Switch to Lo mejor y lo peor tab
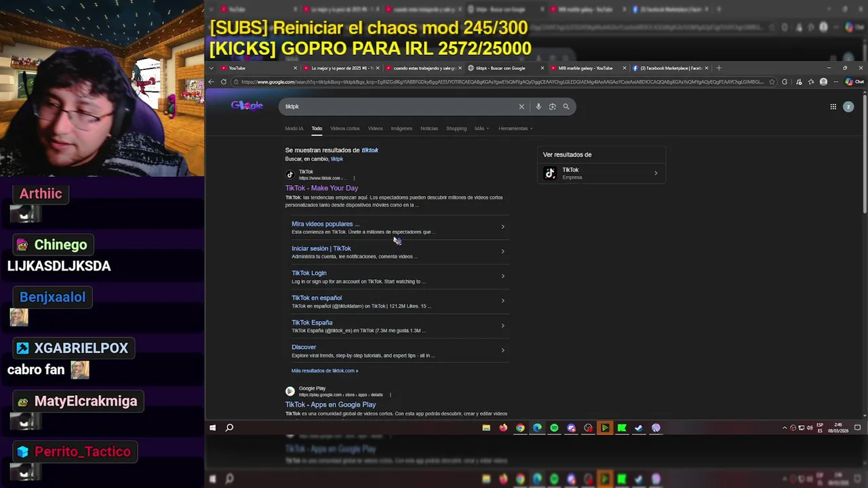The width and height of the screenshot is (868, 488). tap(341, 68)
